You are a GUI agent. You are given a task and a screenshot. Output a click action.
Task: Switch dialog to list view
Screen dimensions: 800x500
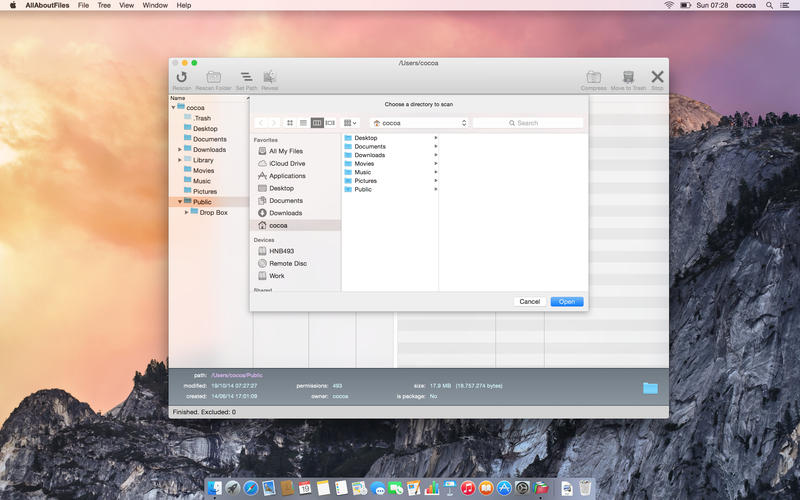pos(303,123)
